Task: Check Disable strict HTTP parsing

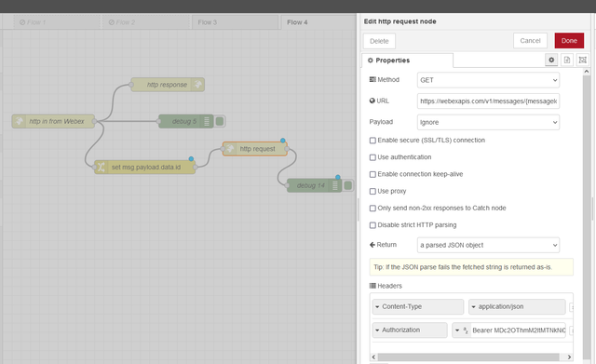Action: click(372, 225)
